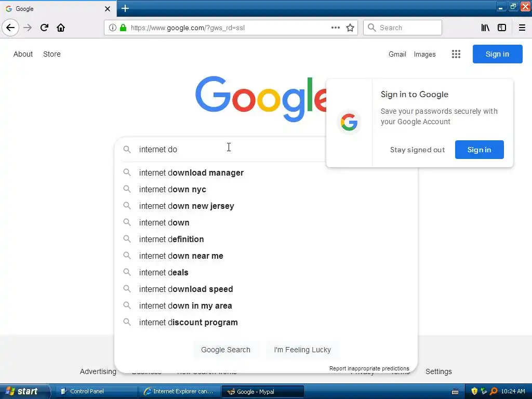Viewport: 532px width, 399px height.
Task: Open the Windows start menu
Action: 25,391
